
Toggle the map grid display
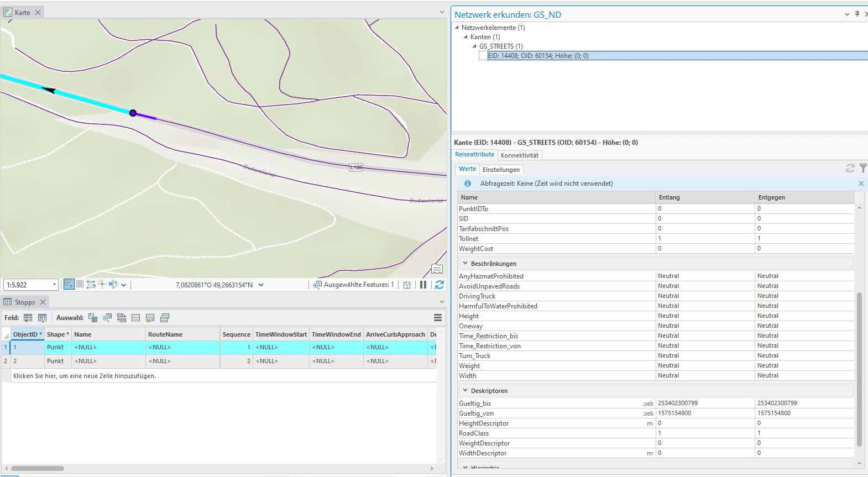click(x=80, y=284)
